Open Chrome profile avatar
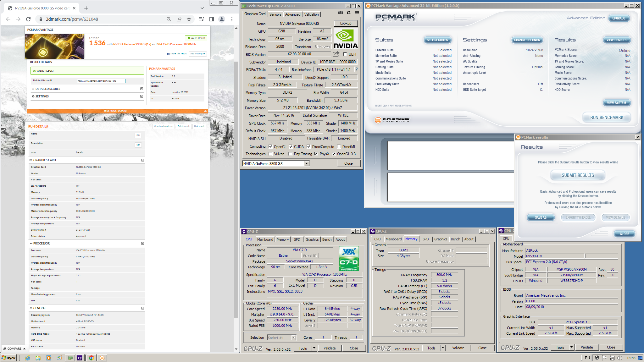This screenshot has width=644, height=362. 222,19
